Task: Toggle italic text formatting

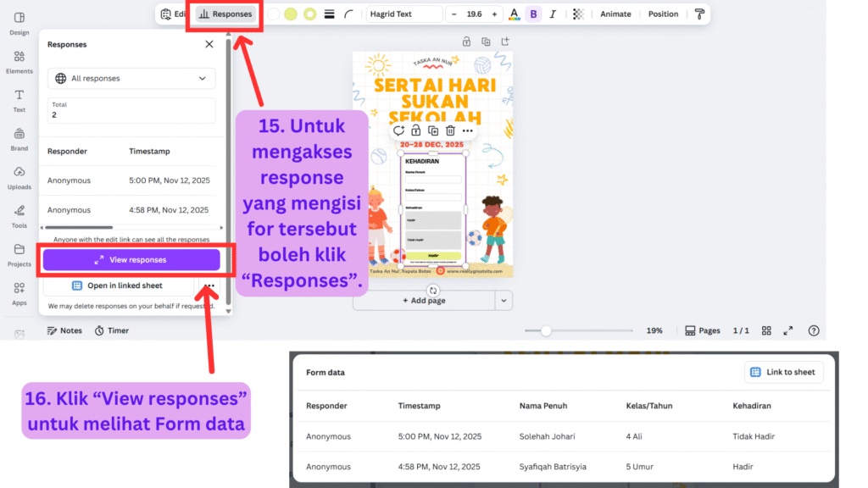Action: tap(554, 14)
